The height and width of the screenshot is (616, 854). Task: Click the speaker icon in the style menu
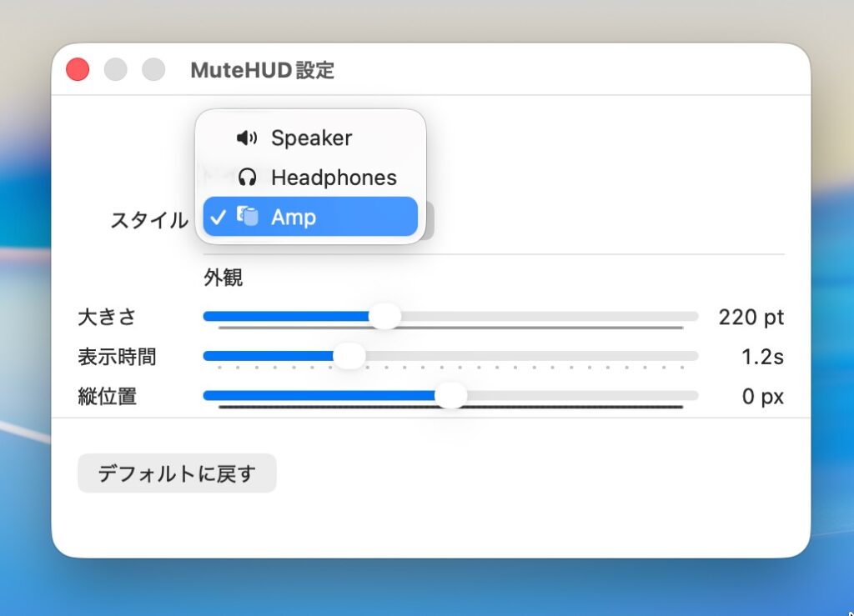(x=247, y=138)
